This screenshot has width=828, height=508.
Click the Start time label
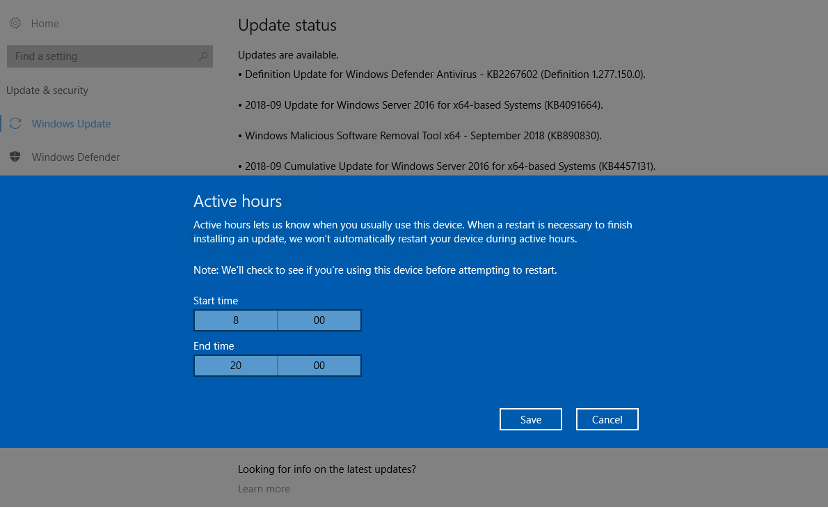[215, 300]
